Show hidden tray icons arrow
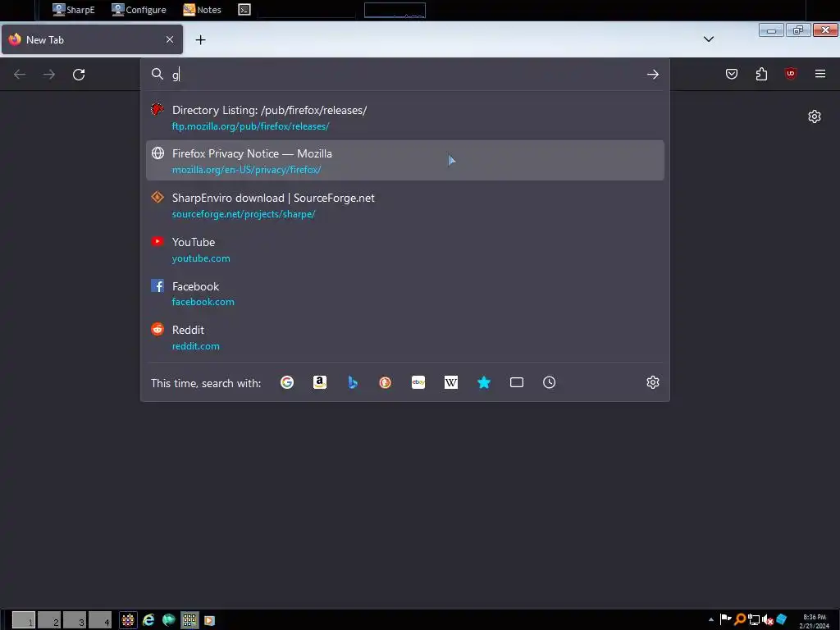The image size is (840, 630). 711,620
